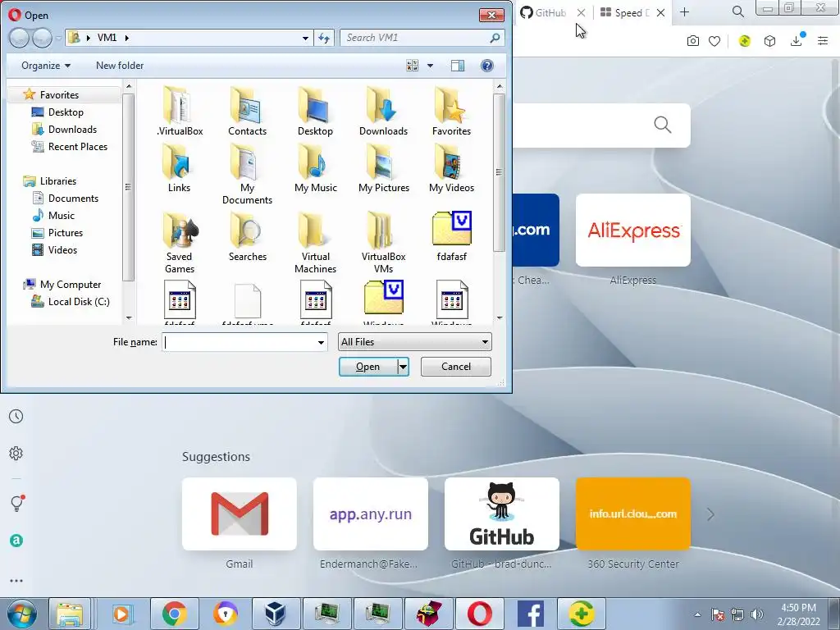Select the fdafasf VirtualBox file

tap(452, 237)
